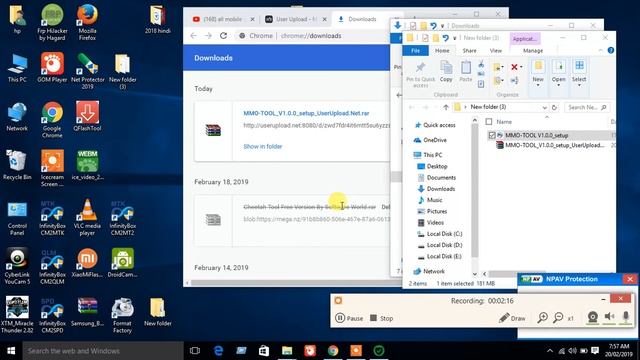Open MMO-TOOL_V1.0.0_setup_UserUpload.Net.rar download link
The width and height of the screenshot is (640, 360).
tap(306, 113)
